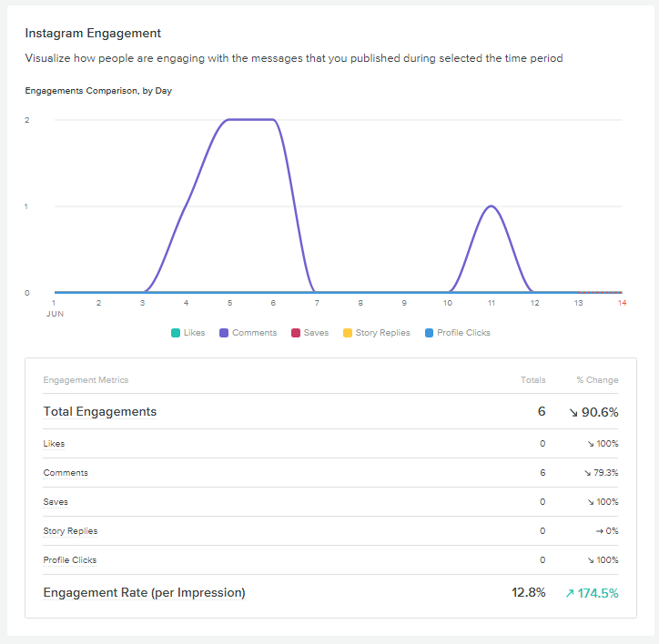Click the 1 JUN date label on axis
This screenshot has height=644, width=659.
pyautogui.click(x=54, y=307)
